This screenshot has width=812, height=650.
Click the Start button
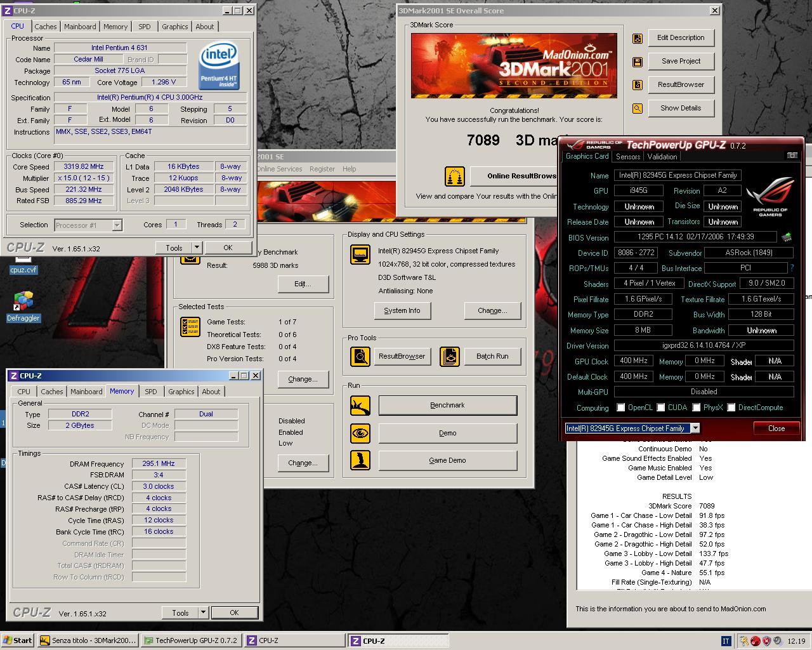(18, 640)
